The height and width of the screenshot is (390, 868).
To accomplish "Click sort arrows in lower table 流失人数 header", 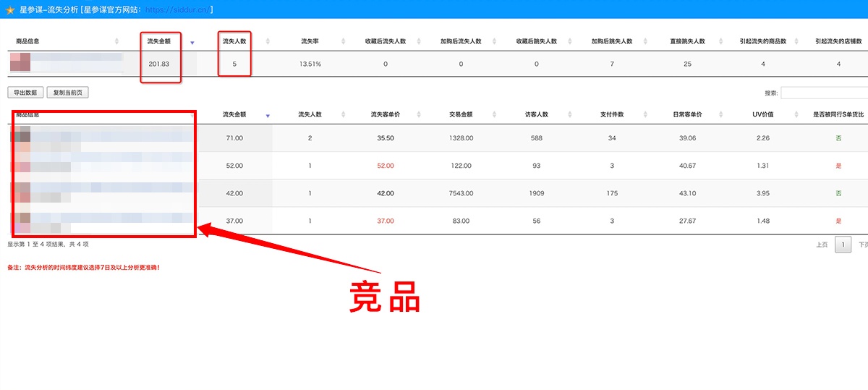I will click(343, 114).
